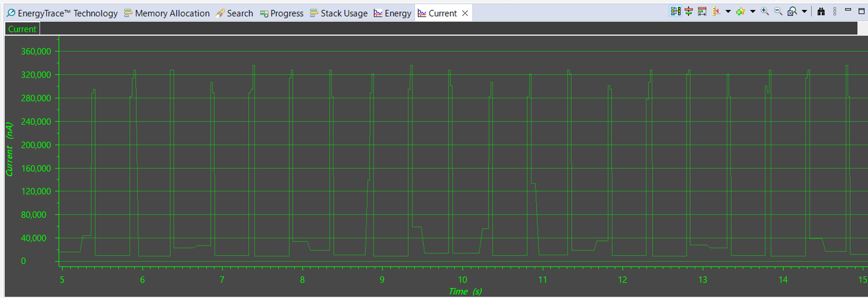Zoom in with the magnifier plus icon
This screenshot has width=868, height=298.
click(x=765, y=11)
